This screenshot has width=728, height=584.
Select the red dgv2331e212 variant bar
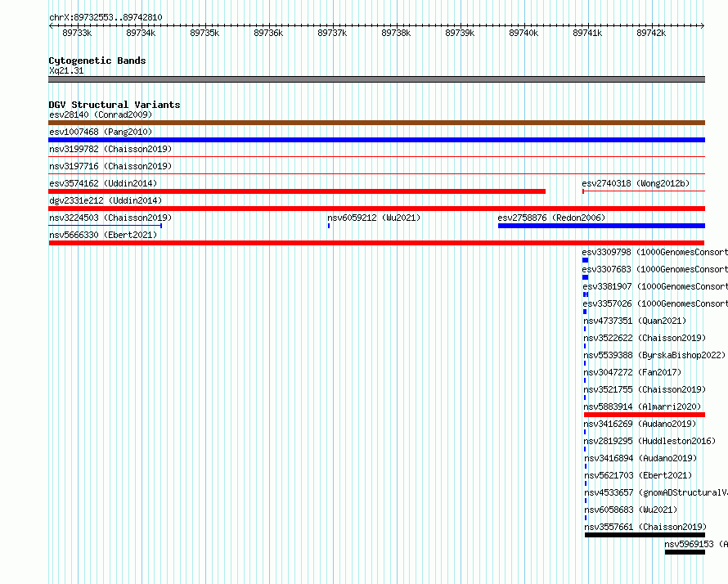pyautogui.click(x=376, y=209)
